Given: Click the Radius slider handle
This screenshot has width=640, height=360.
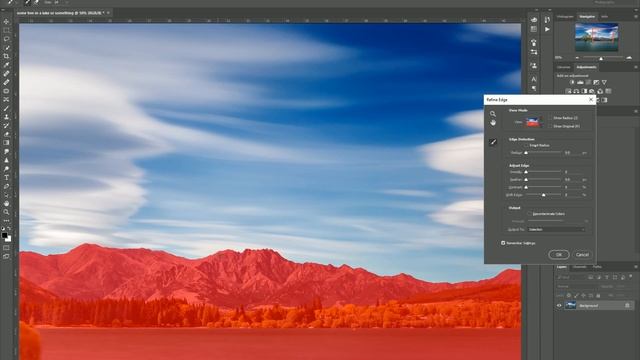Looking at the screenshot, I should [526, 153].
